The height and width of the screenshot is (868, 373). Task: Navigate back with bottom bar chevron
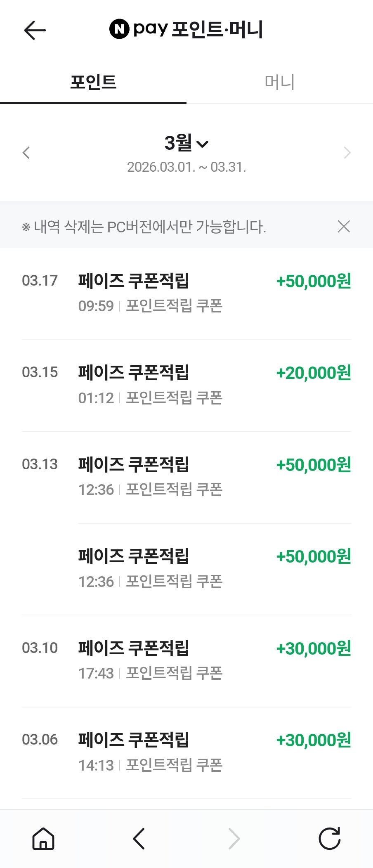coord(139,839)
